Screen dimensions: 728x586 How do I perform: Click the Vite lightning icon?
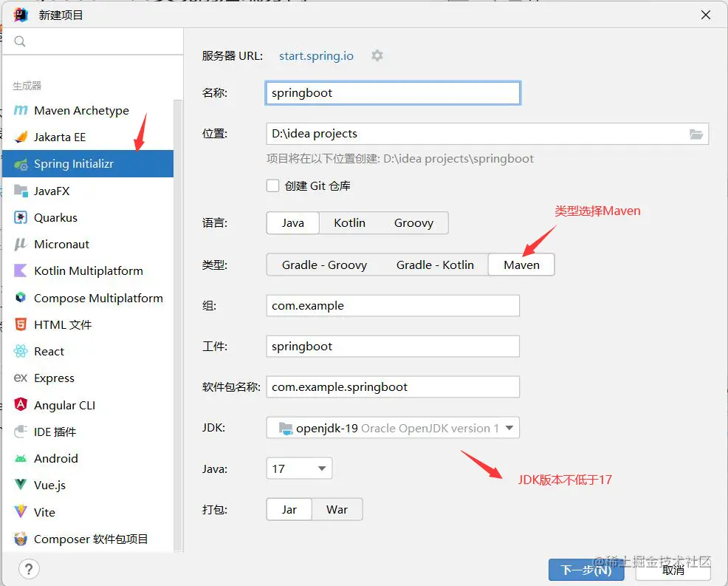[x=21, y=511]
